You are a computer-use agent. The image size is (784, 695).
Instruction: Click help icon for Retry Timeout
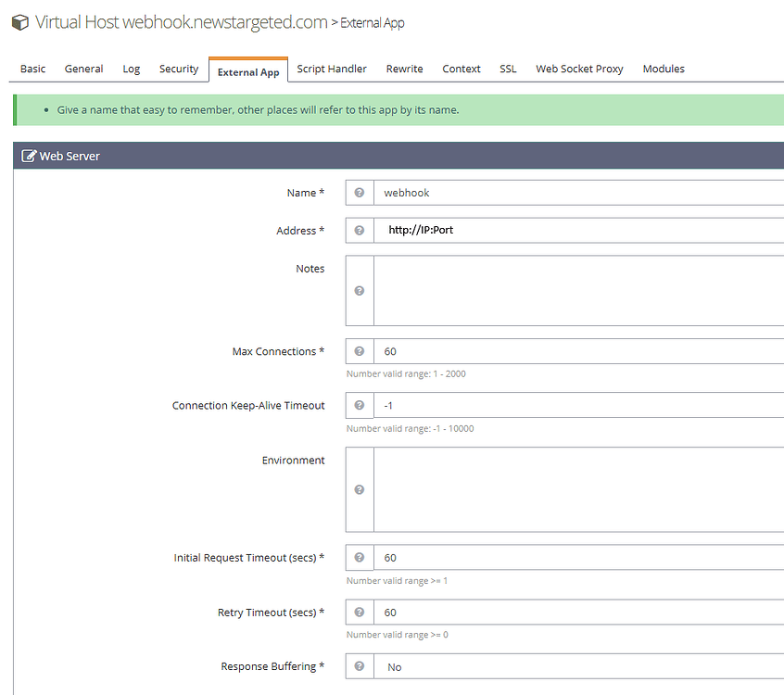point(360,612)
